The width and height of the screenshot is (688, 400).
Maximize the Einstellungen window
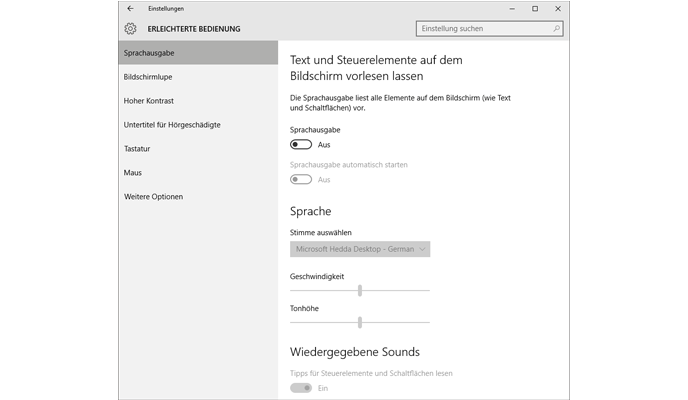[535, 8]
